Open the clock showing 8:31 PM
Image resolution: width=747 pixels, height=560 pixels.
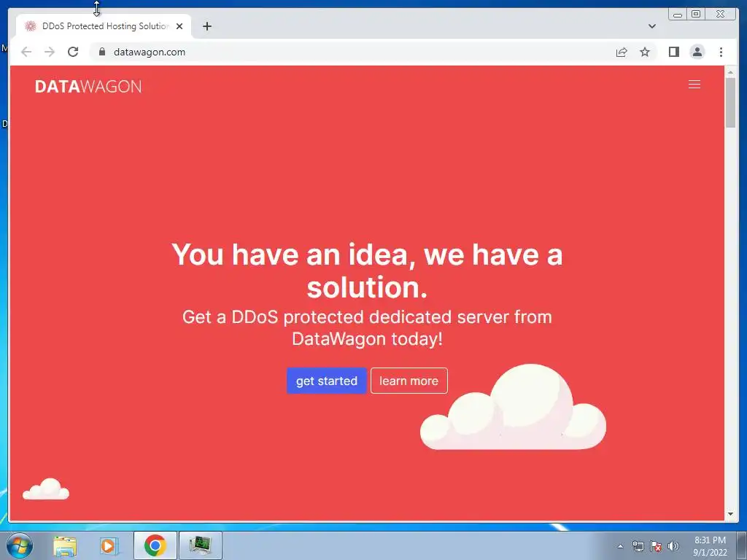[710, 546]
